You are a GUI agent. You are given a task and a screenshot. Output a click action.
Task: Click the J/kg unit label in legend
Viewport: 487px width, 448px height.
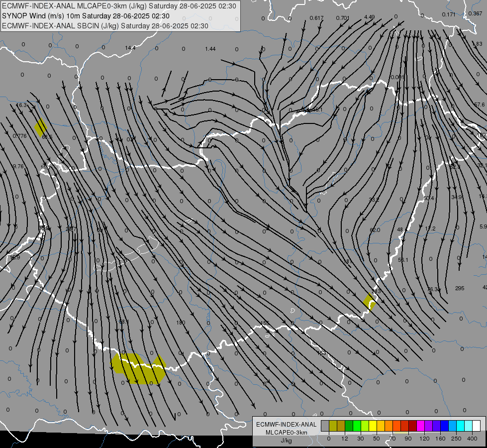(286, 441)
